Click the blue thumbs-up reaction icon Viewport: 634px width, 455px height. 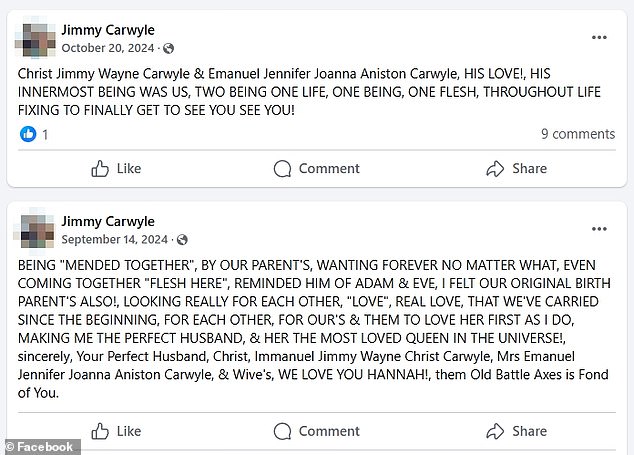click(x=28, y=134)
